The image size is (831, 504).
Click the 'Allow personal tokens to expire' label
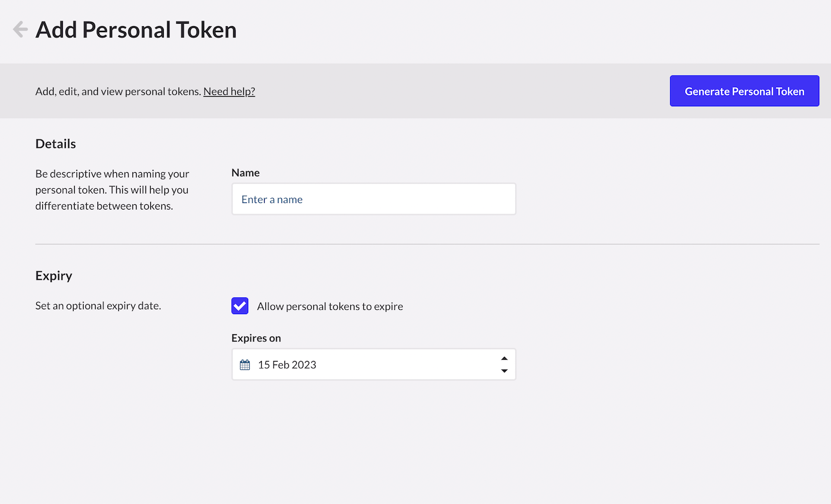point(330,306)
